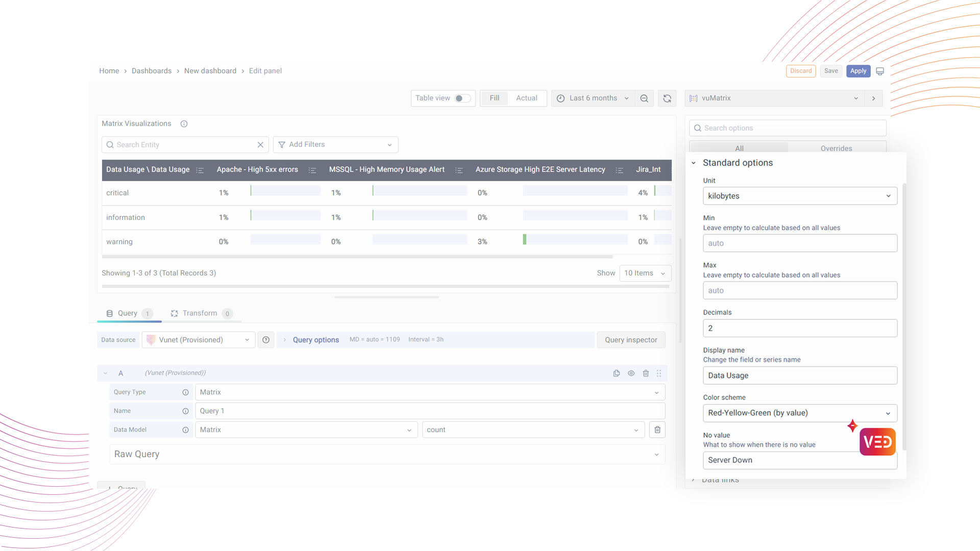Toggle the Table view switch
Viewport: 980px width, 551px height.
pos(462,98)
